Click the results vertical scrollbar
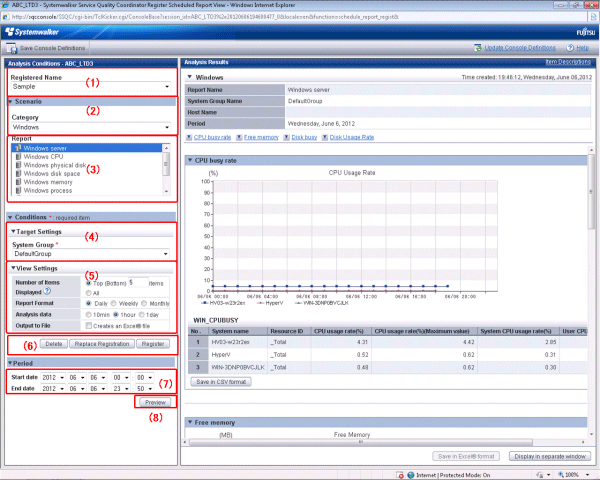Viewport: 600px width, 480px height. [x=591, y=191]
